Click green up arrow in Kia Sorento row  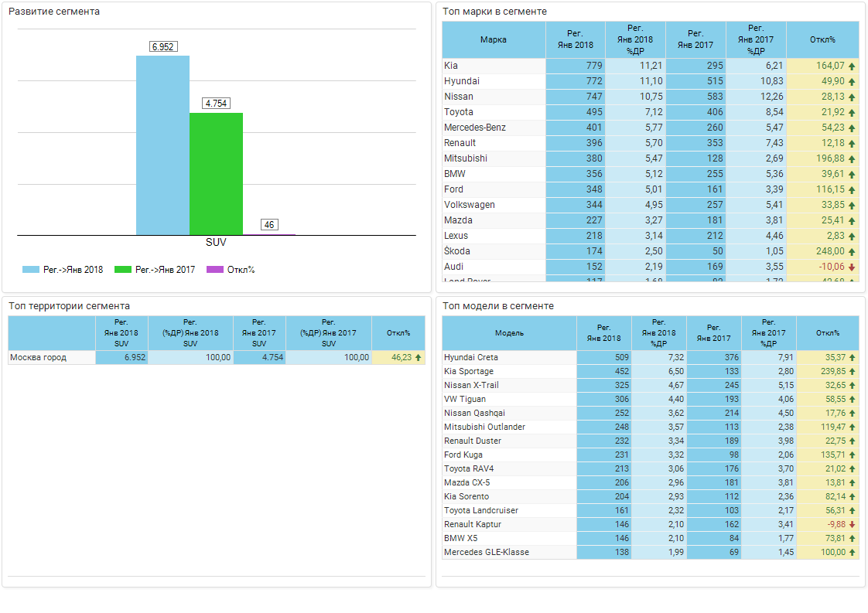[852, 497]
